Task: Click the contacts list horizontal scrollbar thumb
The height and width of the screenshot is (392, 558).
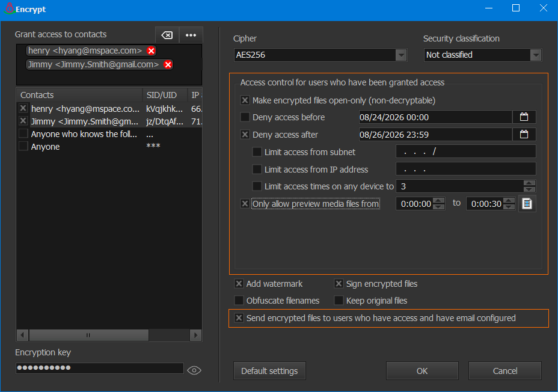Action: coord(88,335)
